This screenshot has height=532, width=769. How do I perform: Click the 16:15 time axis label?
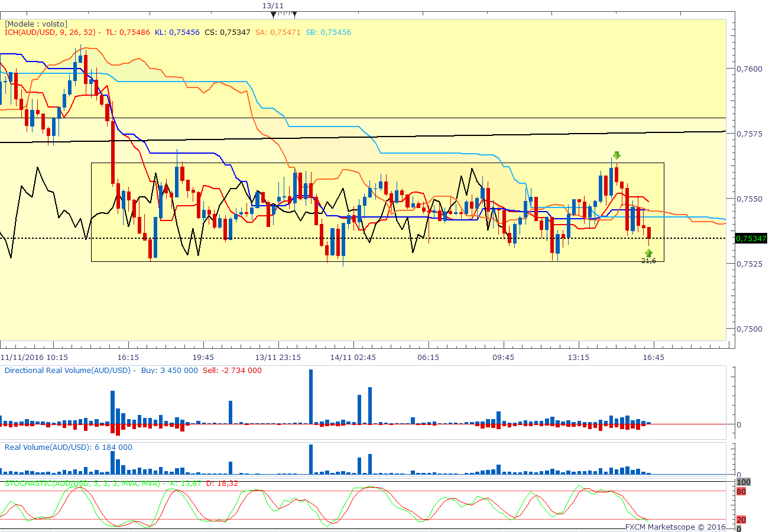(128, 357)
